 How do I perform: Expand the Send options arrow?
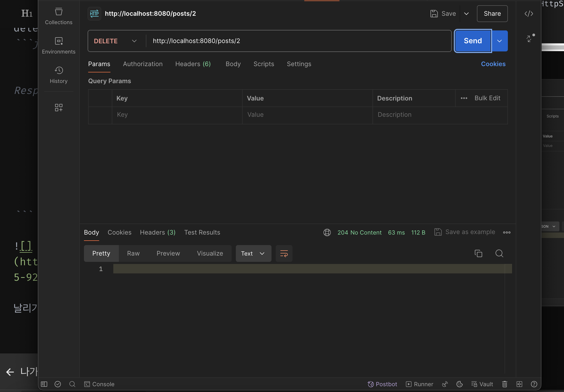(x=499, y=41)
